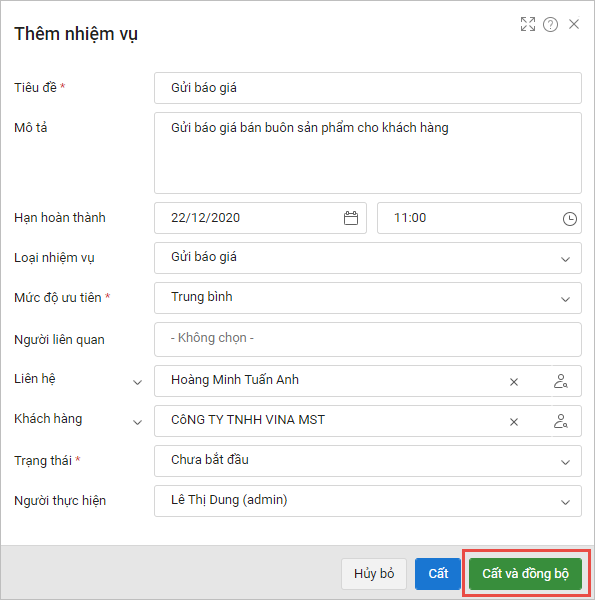The height and width of the screenshot is (600, 595).
Task: Clear Hoàng Minh Tuấn Anh contact
Action: point(513,382)
